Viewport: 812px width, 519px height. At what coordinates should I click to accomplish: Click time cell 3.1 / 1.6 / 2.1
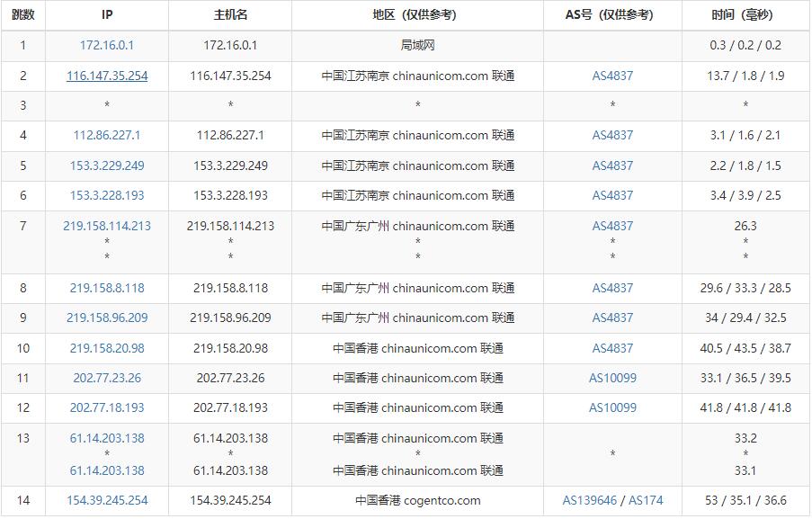tap(745, 135)
